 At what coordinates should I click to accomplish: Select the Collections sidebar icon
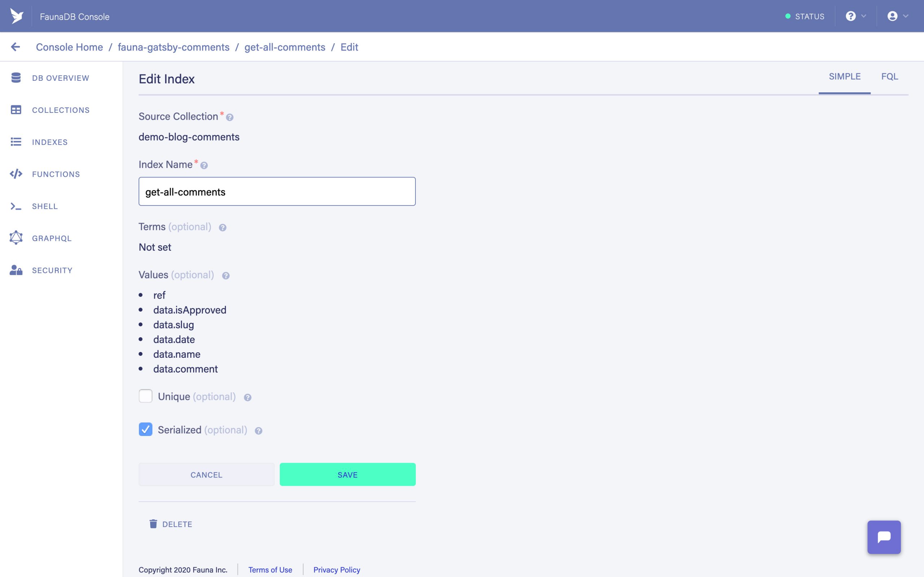click(16, 110)
